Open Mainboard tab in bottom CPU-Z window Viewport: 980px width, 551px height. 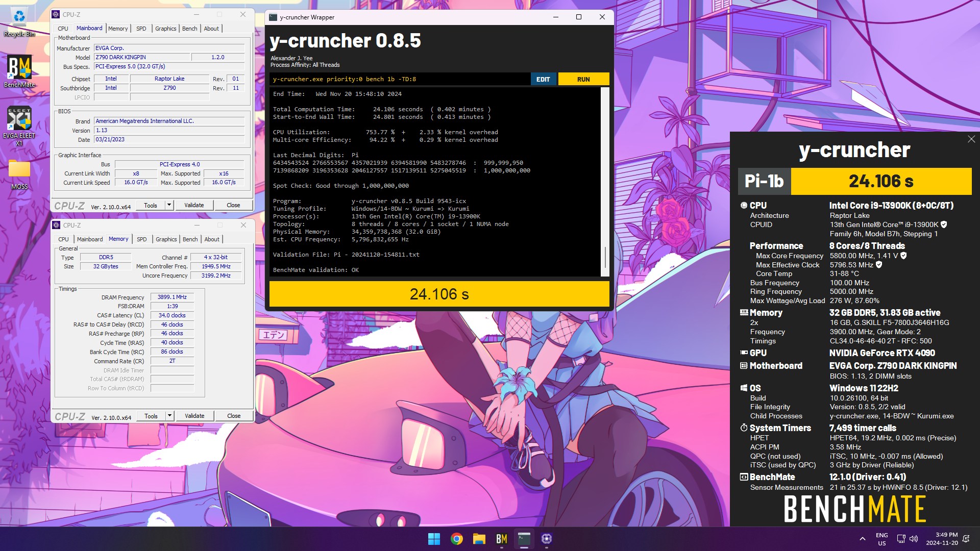click(90, 239)
